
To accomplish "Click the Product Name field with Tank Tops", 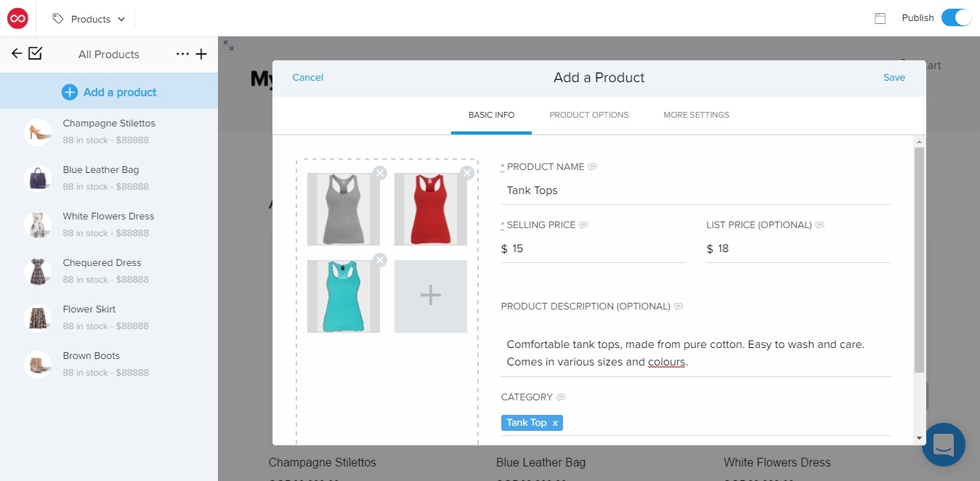I will 696,190.
